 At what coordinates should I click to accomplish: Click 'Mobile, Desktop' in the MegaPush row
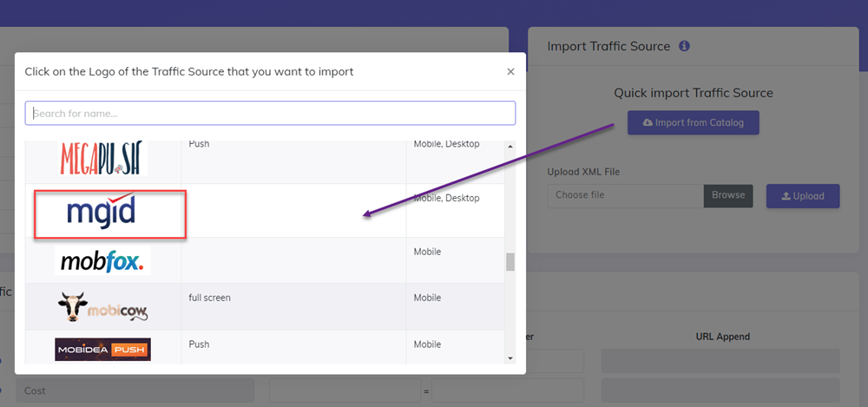click(x=446, y=144)
